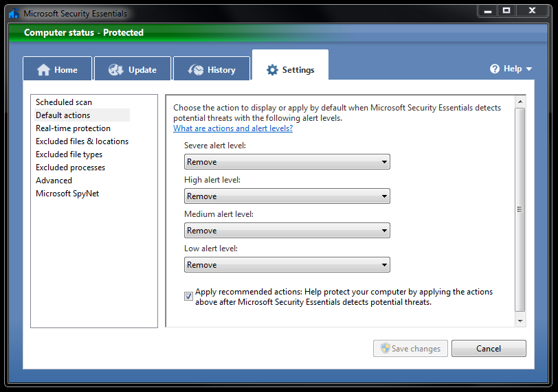Select Microsoft SpyNet in settings list
This screenshot has height=392, width=558.
click(x=67, y=194)
